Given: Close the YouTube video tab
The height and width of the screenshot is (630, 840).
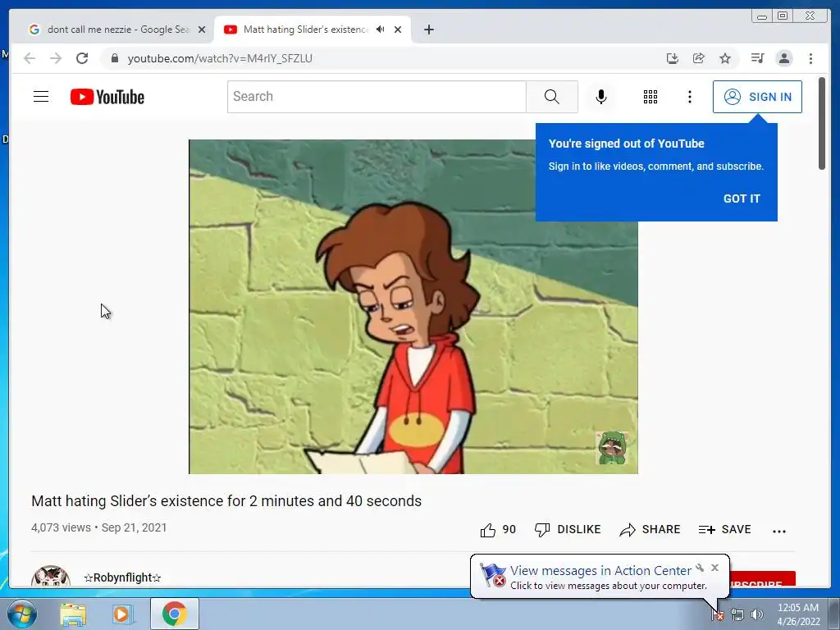Looking at the screenshot, I should pos(398,30).
